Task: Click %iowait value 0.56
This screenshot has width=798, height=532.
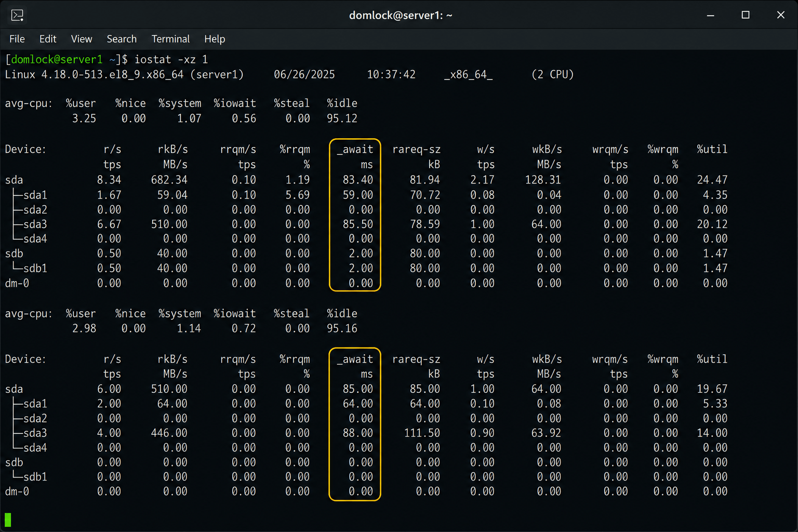Action: 244,118
